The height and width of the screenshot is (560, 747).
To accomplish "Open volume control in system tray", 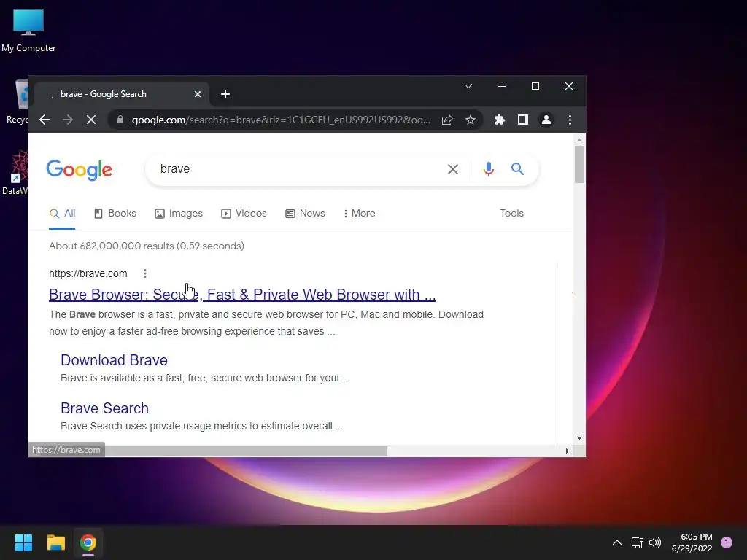I will pyautogui.click(x=655, y=542).
